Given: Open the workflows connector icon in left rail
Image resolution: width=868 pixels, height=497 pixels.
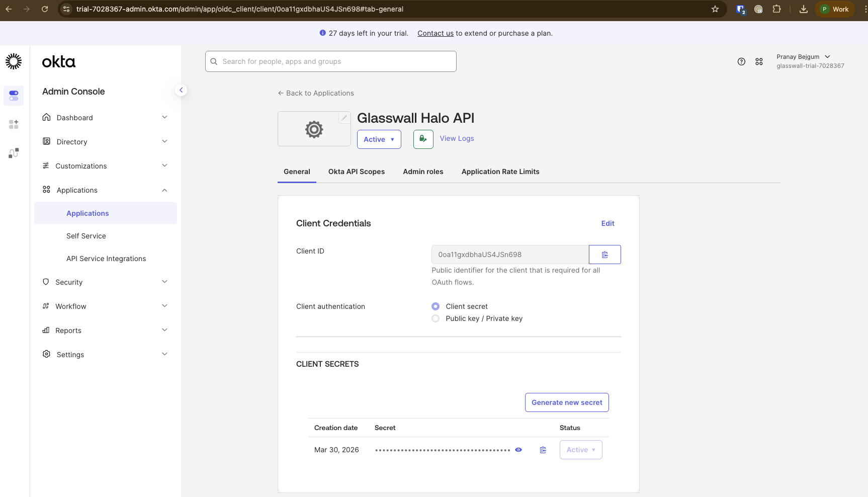Looking at the screenshot, I should [14, 153].
